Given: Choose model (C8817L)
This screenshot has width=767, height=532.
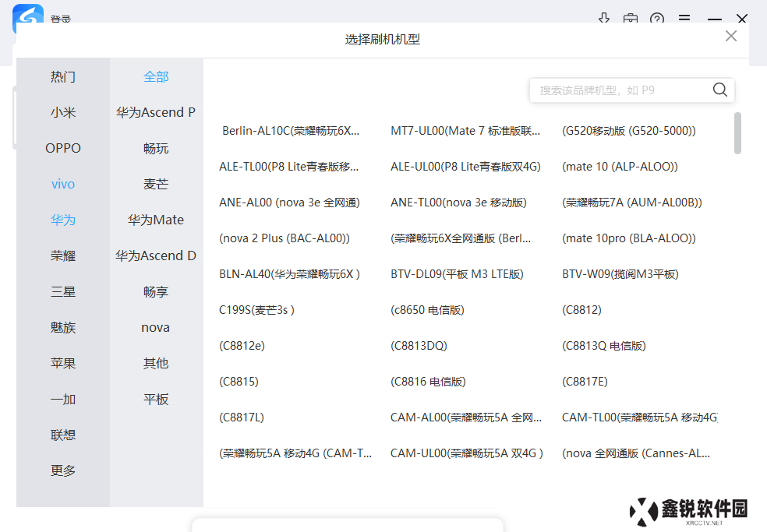Looking at the screenshot, I should click(x=242, y=417).
